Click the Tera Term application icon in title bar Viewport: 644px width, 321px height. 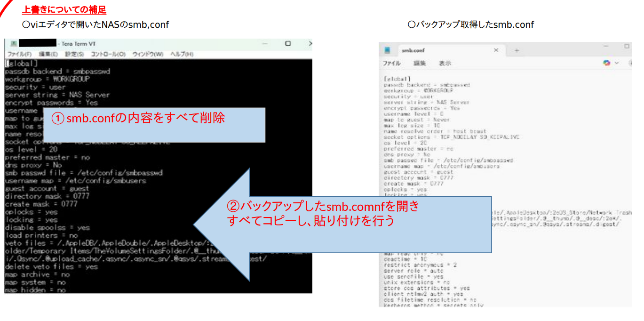click(15, 43)
